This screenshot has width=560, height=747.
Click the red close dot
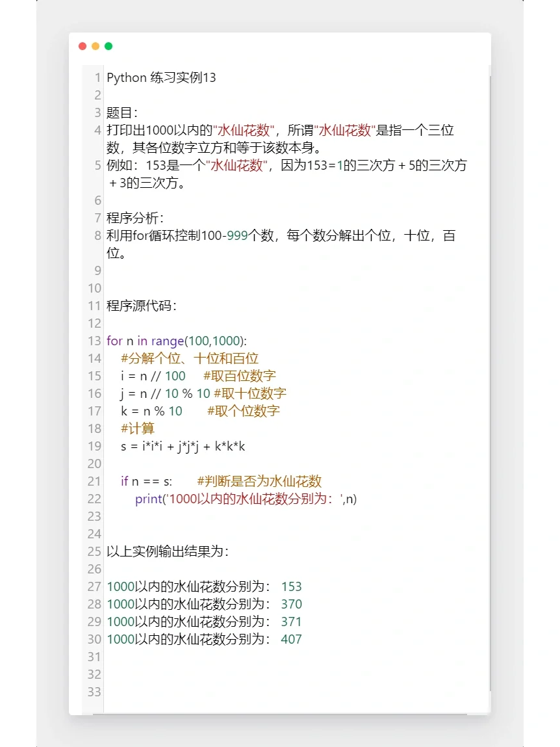click(83, 46)
